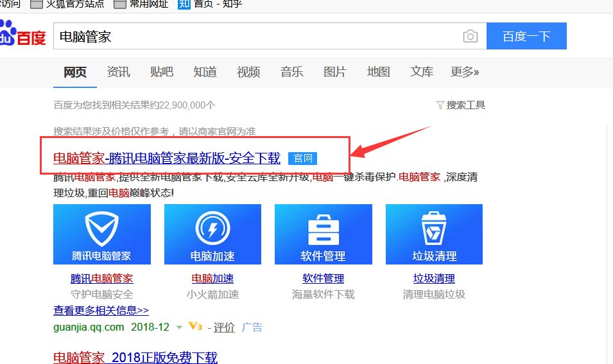Click the 守护电脑安全 caption

click(102, 295)
